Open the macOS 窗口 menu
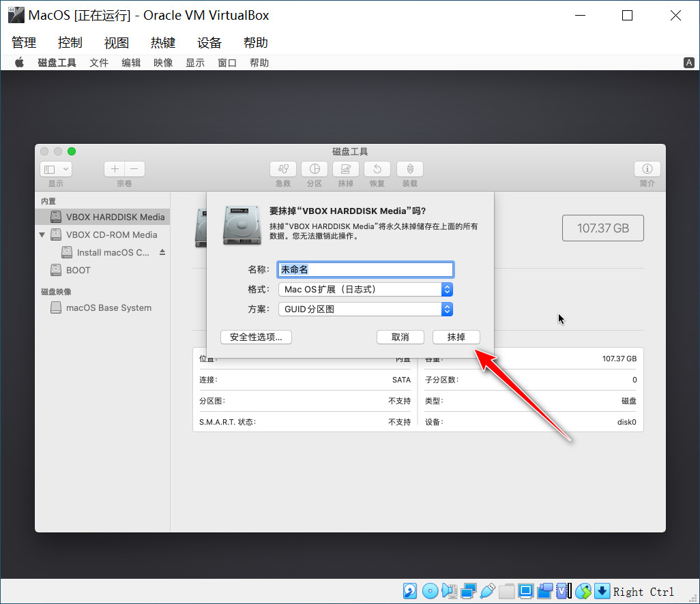 point(227,63)
